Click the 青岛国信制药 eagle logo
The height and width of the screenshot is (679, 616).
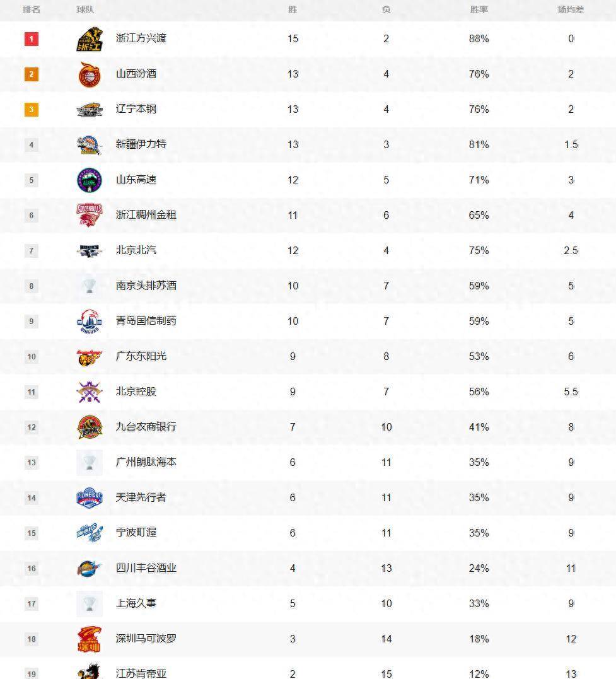(x=90, y=322)
